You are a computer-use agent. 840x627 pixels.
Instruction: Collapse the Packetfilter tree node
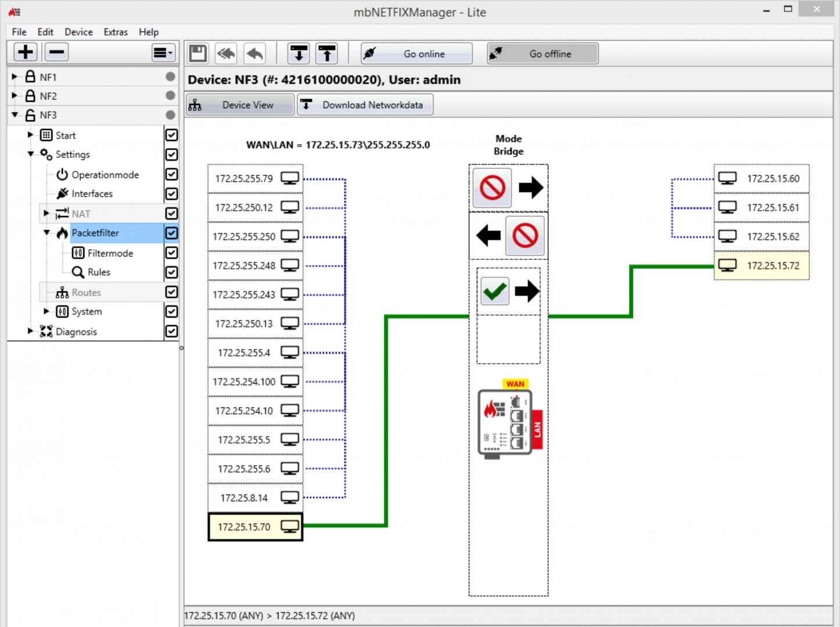click(47, 232)
